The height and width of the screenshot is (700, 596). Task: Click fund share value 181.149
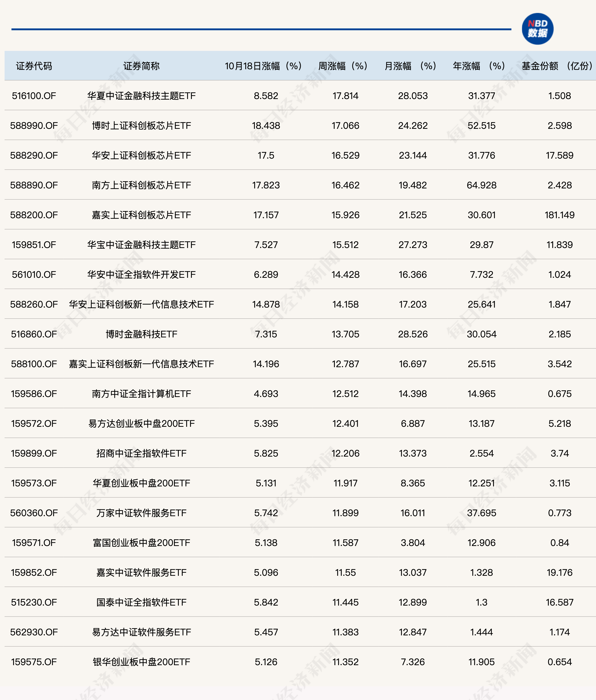coord(560,215)
